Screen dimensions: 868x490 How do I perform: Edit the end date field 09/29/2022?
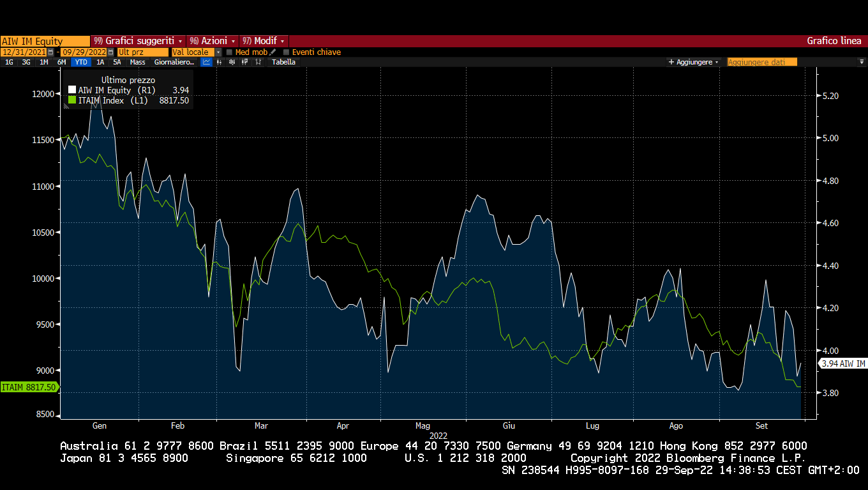pos(84,52)
